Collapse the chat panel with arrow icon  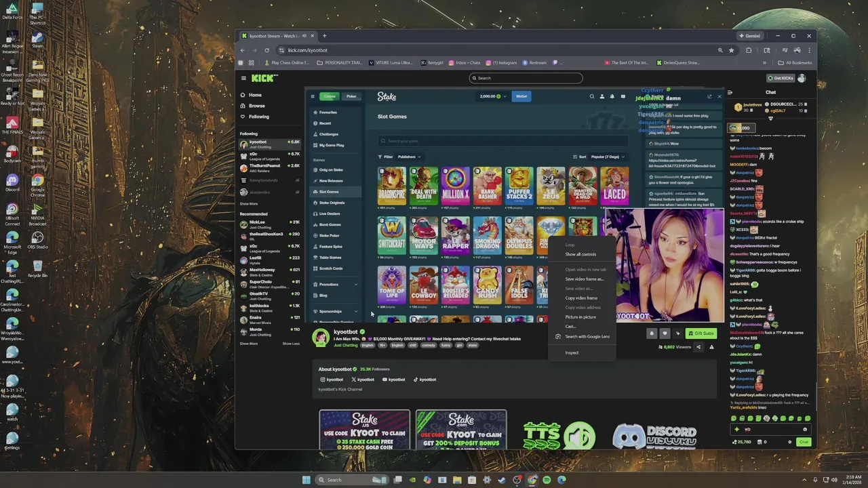tap(730, 92)
